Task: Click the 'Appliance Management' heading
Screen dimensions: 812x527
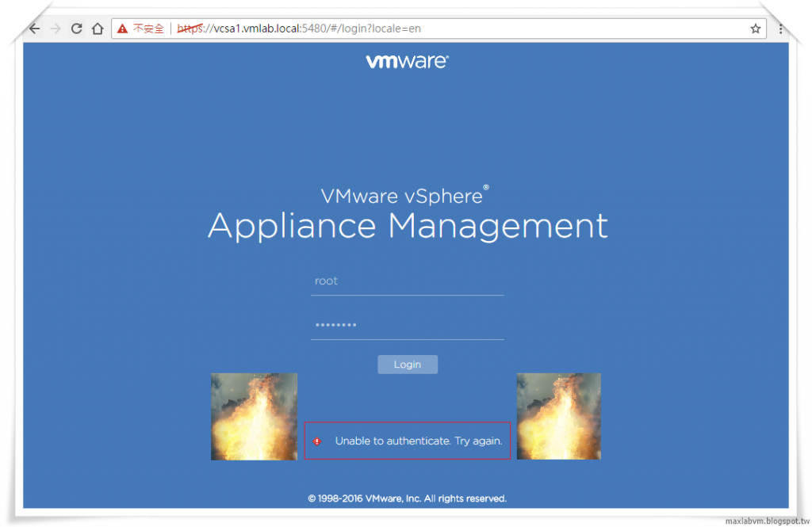Action: (408, 226)
